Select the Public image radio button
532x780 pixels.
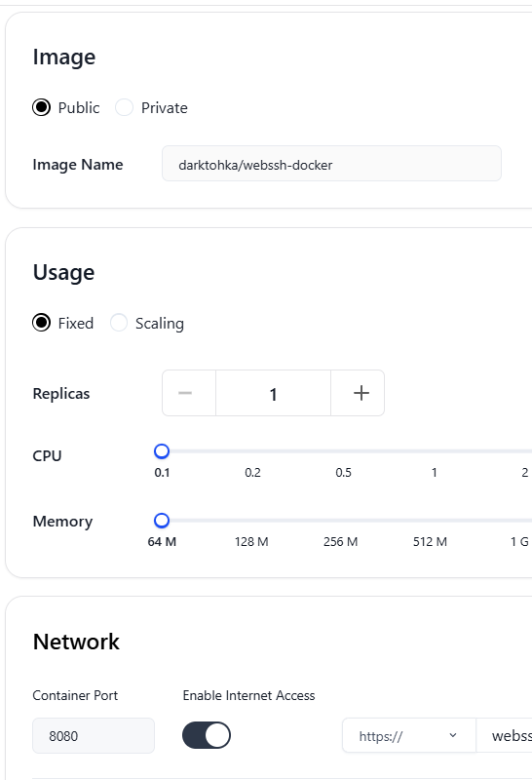click(41, 107)
